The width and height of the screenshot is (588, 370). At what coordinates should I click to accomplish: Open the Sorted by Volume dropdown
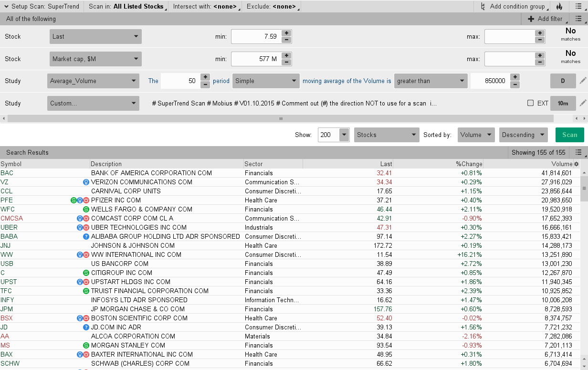click(476, 135)
